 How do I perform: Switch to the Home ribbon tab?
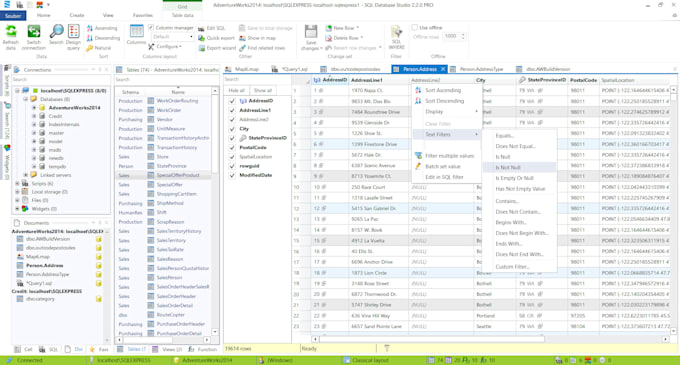(x=43, y=15)
